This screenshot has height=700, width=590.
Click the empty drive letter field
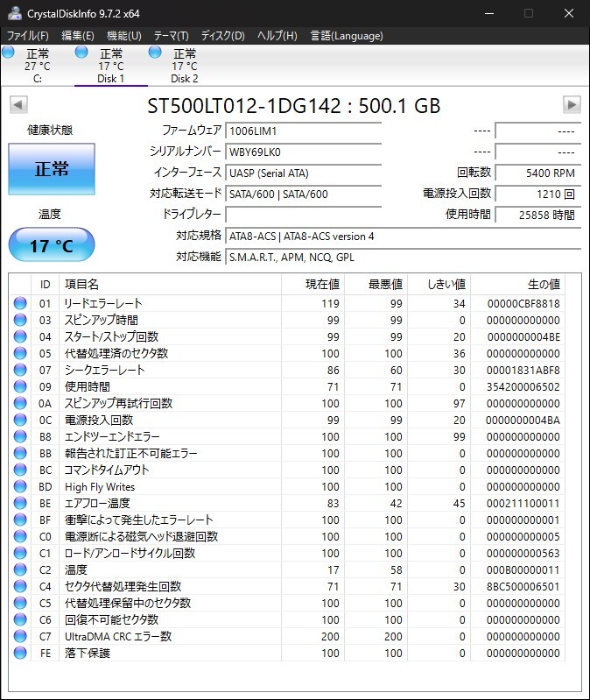[303, 215]
